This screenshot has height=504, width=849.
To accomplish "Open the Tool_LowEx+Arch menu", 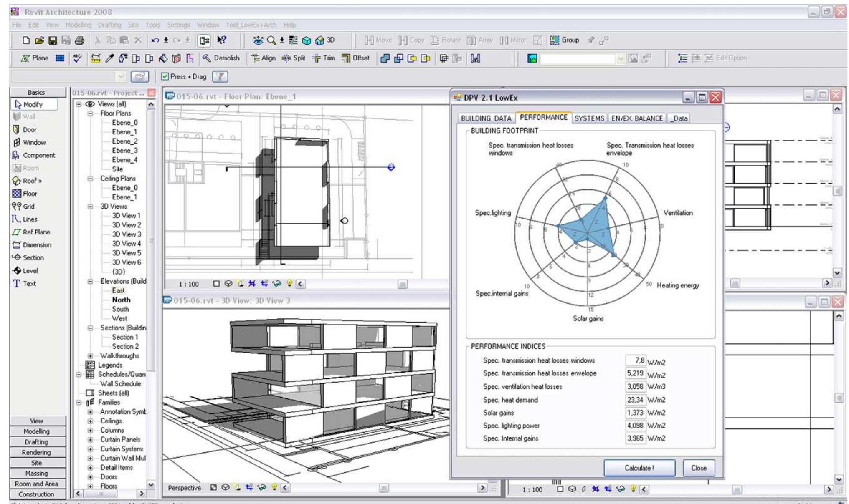I will [x=251, y=25].
